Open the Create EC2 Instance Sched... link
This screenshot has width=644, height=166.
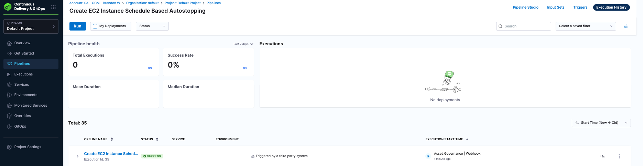(x=111, y=154)
